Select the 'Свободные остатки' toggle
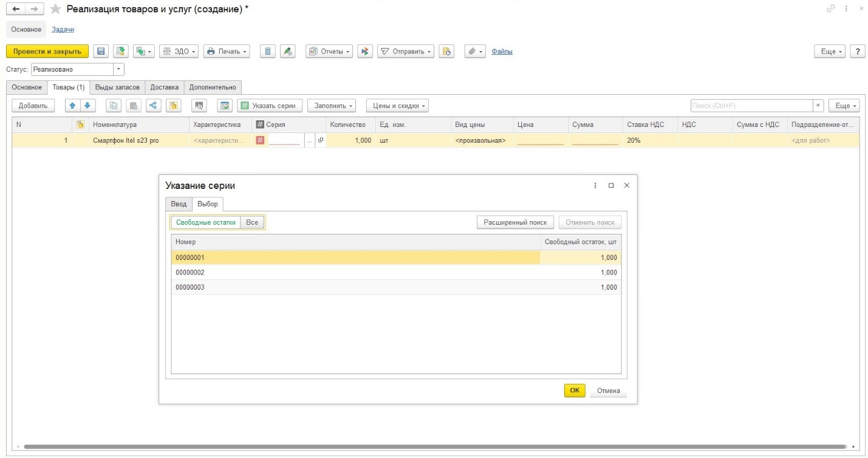Screen dimensions: 868x458 (x=205, y=222)
